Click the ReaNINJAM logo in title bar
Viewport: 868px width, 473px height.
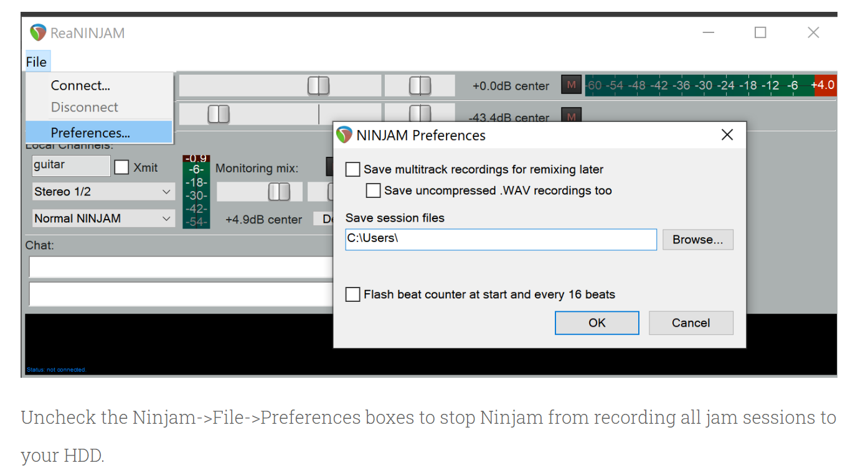pyautogui.click(x=38, y=33)
